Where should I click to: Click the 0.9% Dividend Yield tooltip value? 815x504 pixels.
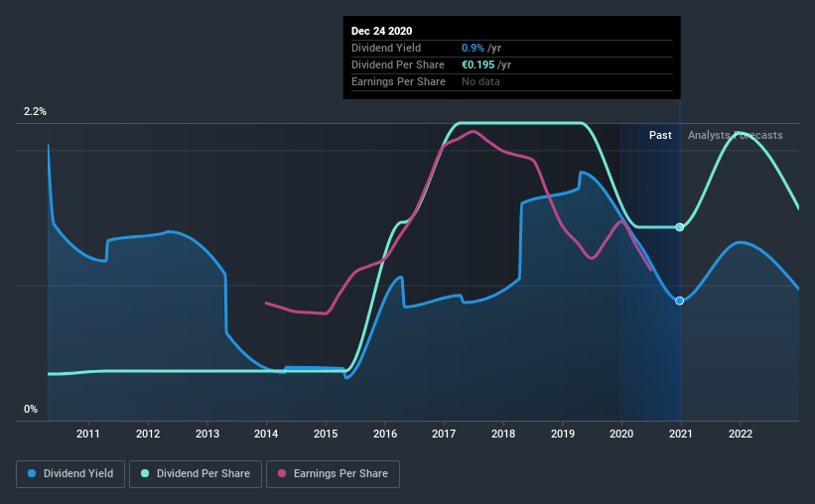point(473,48)
